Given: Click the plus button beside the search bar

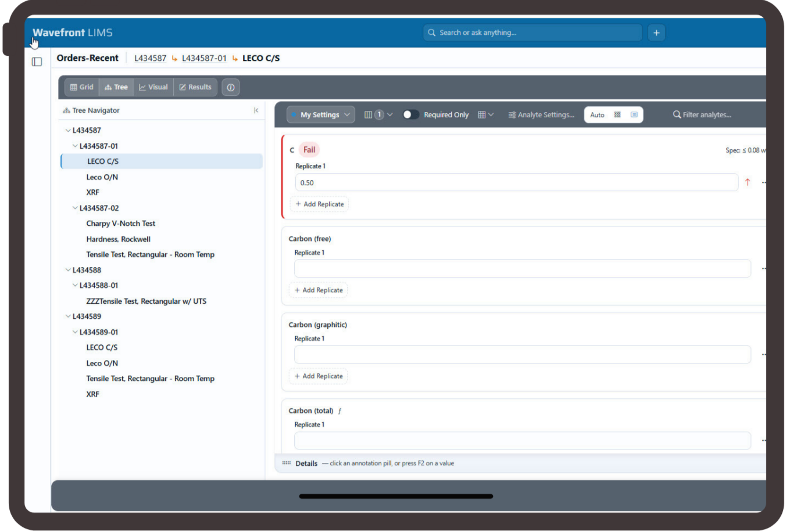Looking at the screenshot, I should click(x=656, y=33).
